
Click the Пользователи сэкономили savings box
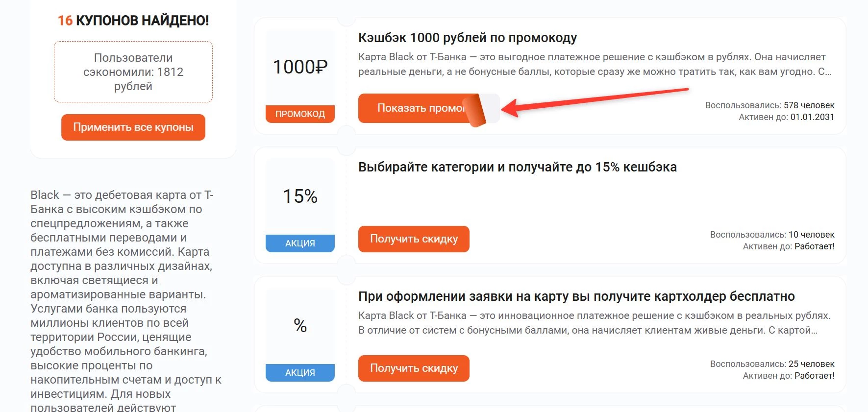133,72
